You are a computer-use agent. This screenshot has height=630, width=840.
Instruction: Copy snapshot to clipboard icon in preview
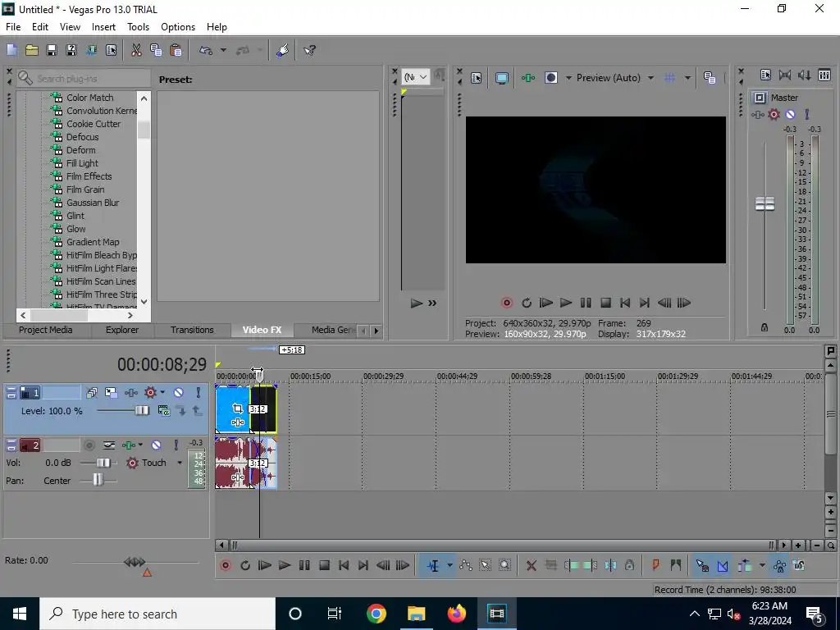[710, 78]
